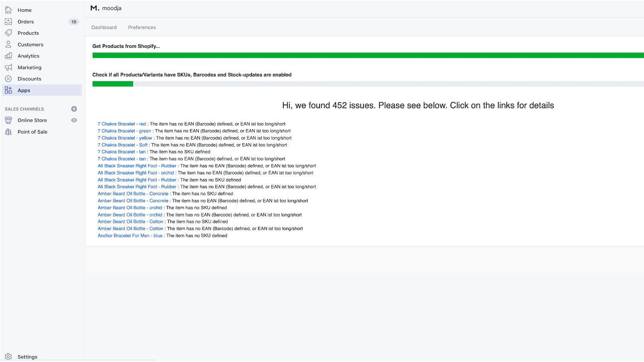Click the Orders count badge 19
This screenshot has height=362, width=644.
click(74, 22)
